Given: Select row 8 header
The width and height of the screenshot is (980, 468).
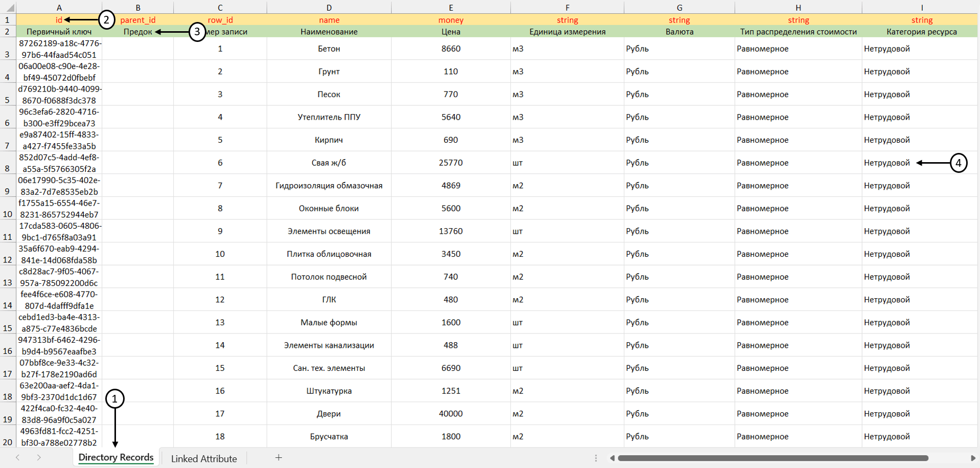Looking at the screenshot, I should (8, 163).
